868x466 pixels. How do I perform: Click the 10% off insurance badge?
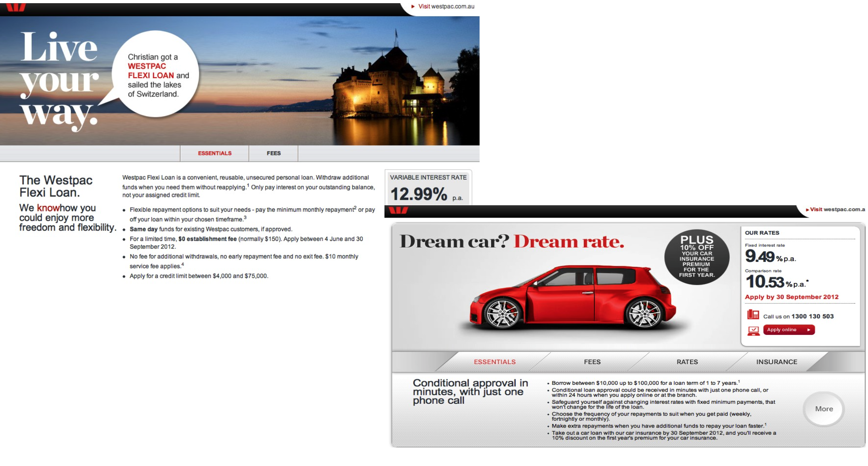(697, 257)
